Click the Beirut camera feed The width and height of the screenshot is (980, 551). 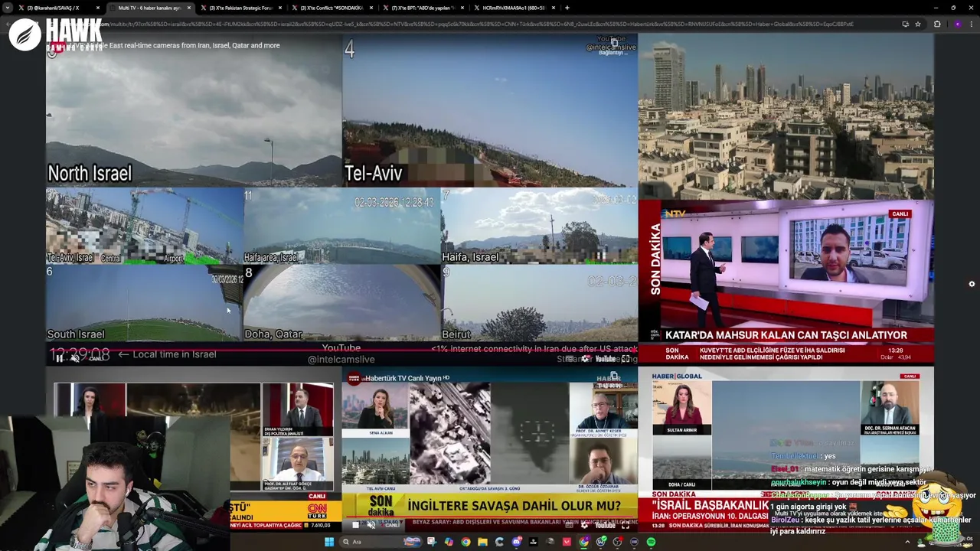539,303
